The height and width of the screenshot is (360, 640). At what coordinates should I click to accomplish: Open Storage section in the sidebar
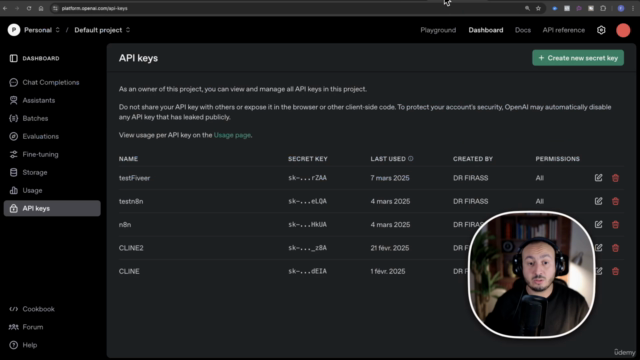(x=28, y=172)
